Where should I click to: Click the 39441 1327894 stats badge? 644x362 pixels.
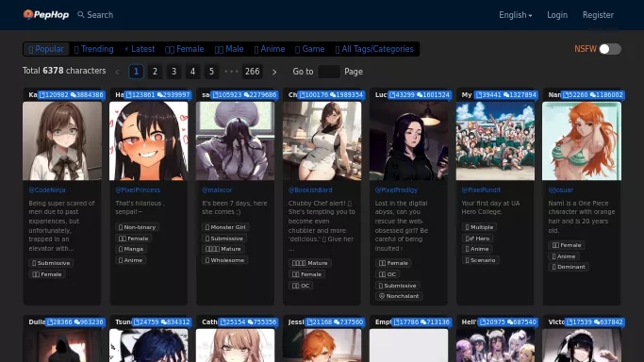click(x=506, y=95)
